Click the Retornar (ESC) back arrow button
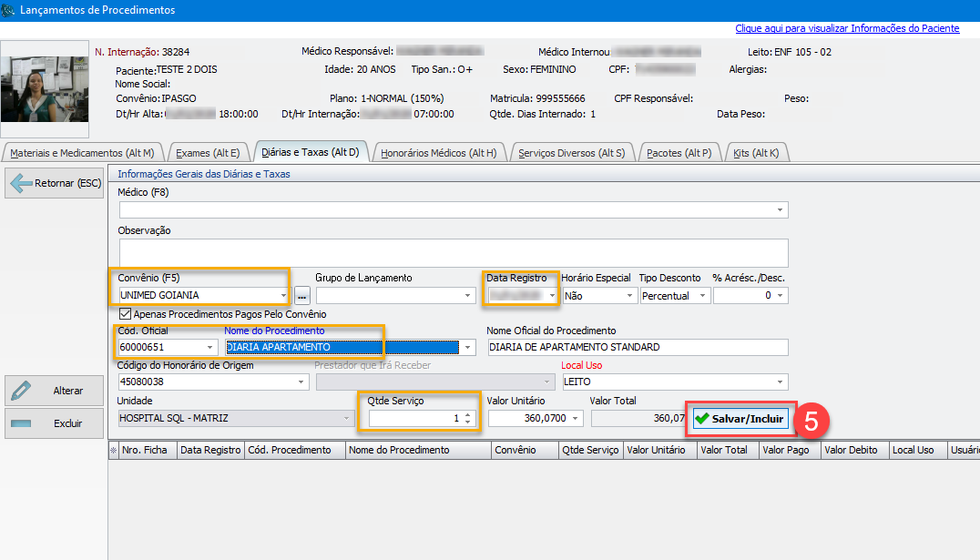This screenshot has width=980, height=560. click(55, 183)
